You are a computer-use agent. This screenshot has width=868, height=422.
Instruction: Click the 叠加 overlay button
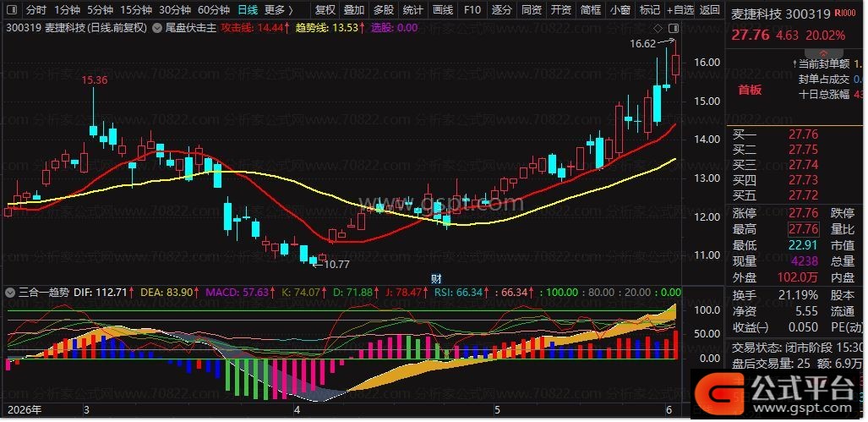(354, 9)
